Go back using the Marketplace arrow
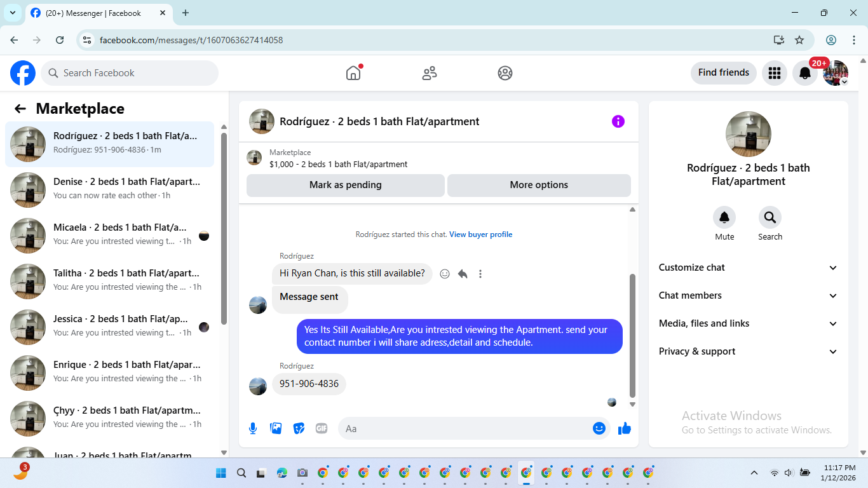Screen dimensions: 868x488 tap(20, 109)
